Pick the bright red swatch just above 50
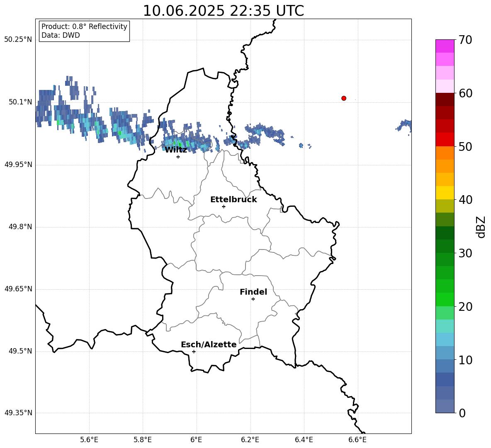The image size is (491, 448). (445, 140)
